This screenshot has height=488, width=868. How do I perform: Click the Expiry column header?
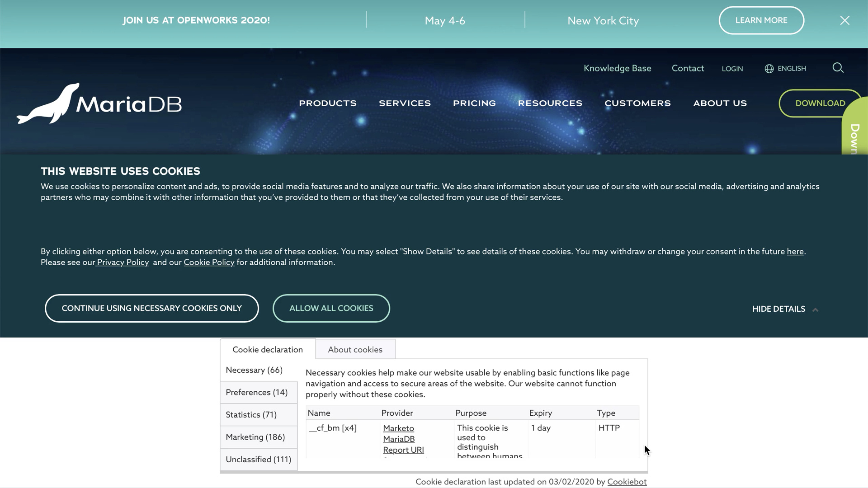tap(541, 413)
